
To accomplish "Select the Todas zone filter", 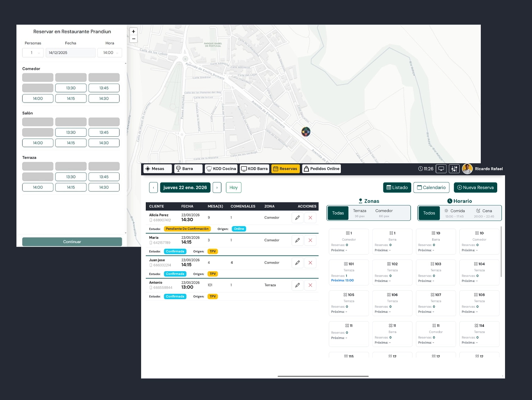I will coord(338,213).
